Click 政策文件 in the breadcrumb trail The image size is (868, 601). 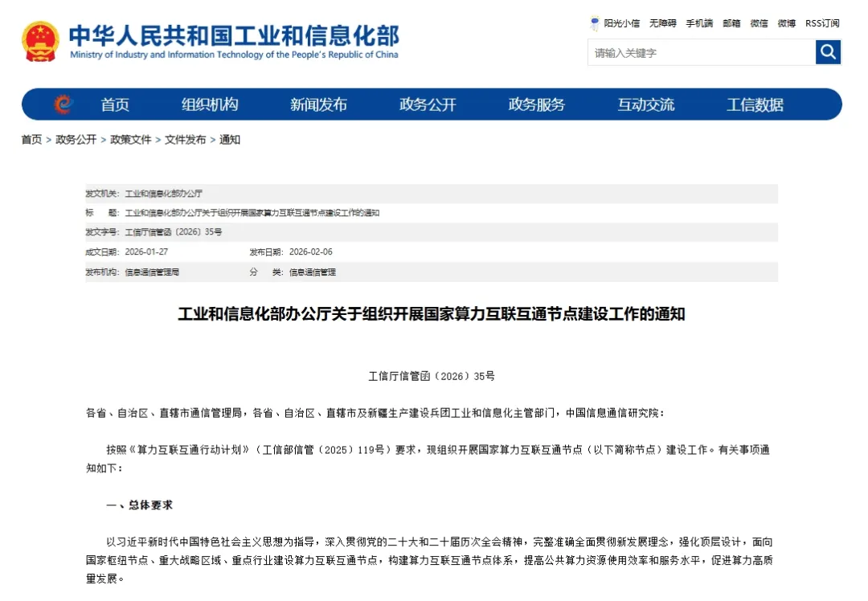[130, 140]
